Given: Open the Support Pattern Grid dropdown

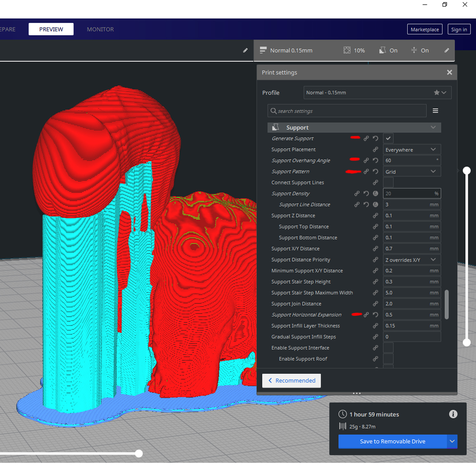Looking at the screenshot, I should 412,172.
